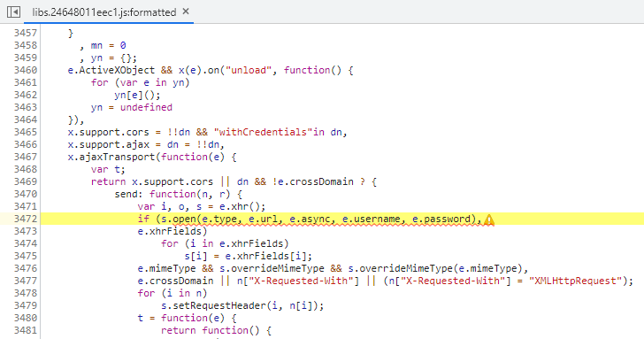Set breakpoint on line number 3474
This screenshot has height=339, width=644.
coord(26,243)
